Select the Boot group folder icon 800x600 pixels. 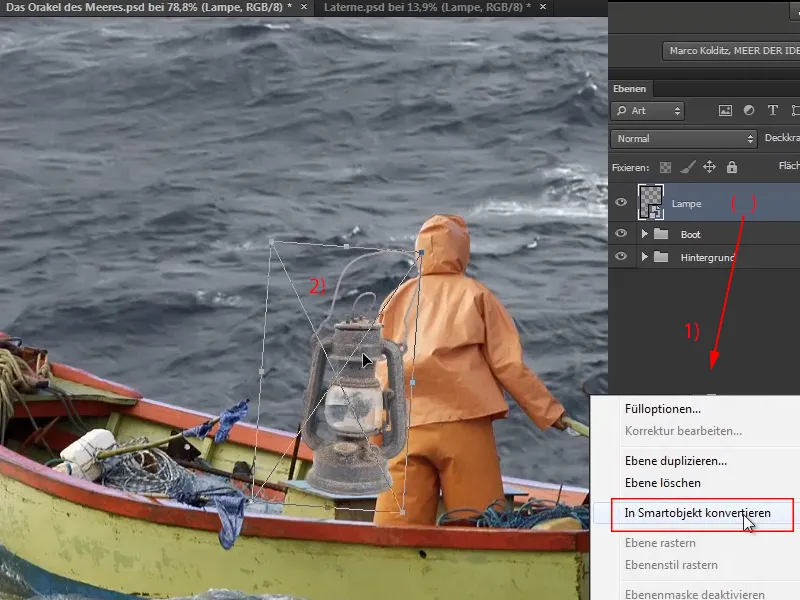661,234
